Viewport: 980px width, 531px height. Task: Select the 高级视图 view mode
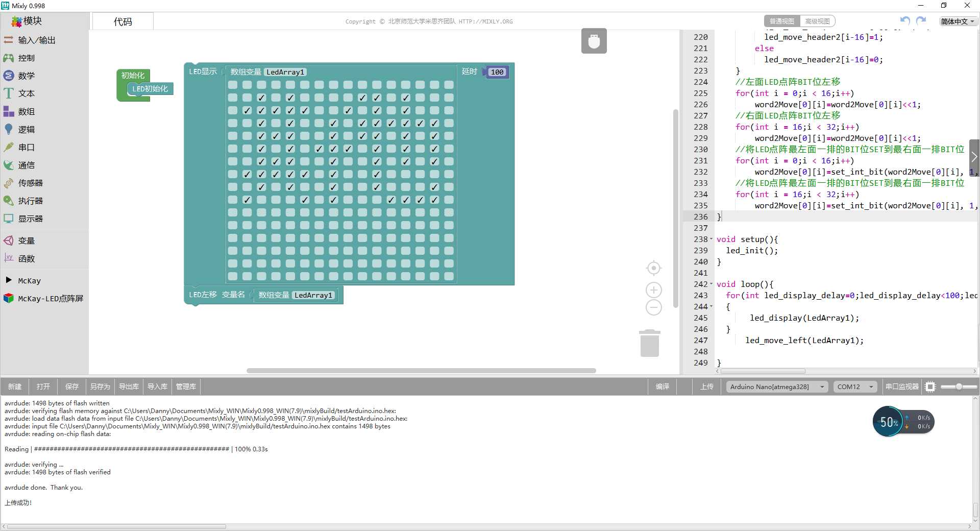pyautogui.click(x=817, y=21)
